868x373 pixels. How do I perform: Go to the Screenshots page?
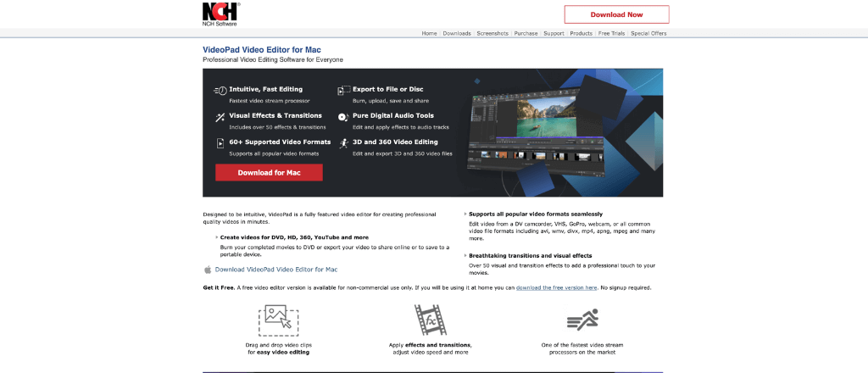(x=492, y=33)
